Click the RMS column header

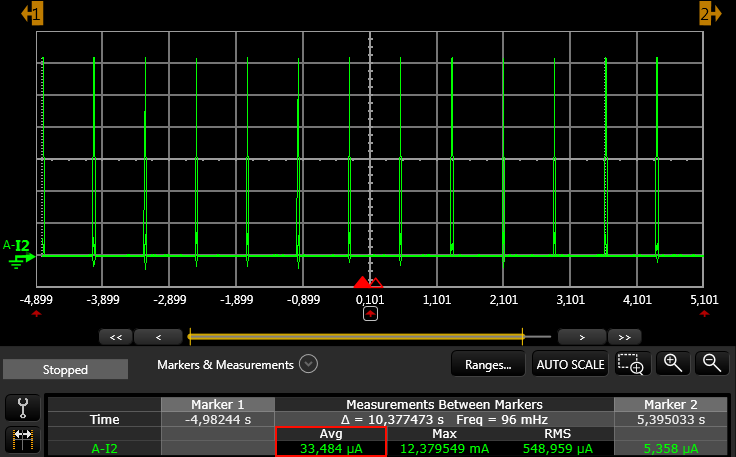click(x=557, y=434)
